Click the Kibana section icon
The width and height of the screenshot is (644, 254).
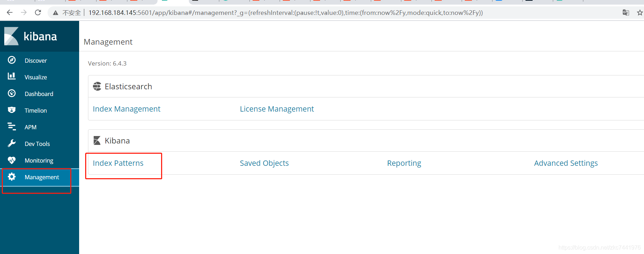pos(97,141)
